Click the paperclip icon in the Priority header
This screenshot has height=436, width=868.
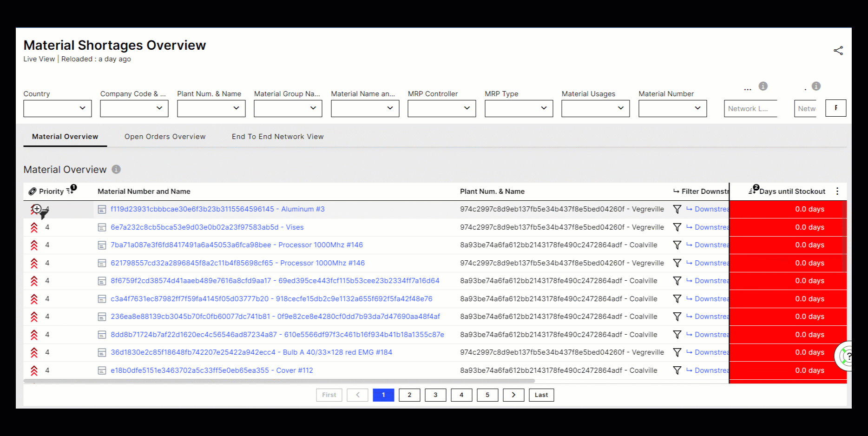point(33,191)
